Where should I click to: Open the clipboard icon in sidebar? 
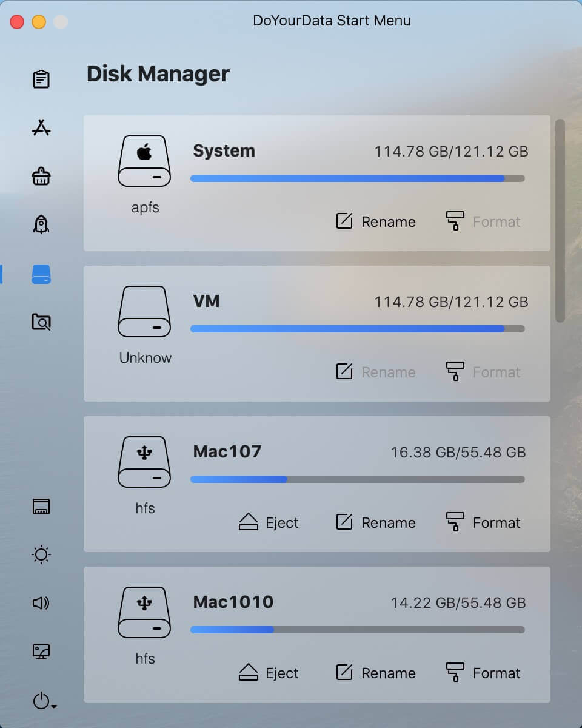tap(41, 79)
